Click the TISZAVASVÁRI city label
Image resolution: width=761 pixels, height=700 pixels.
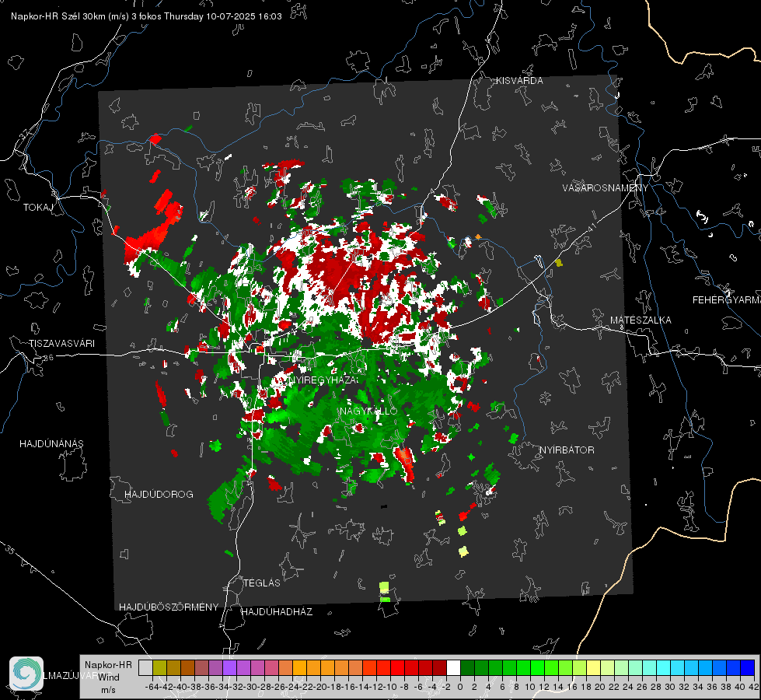tap(61, 344)
